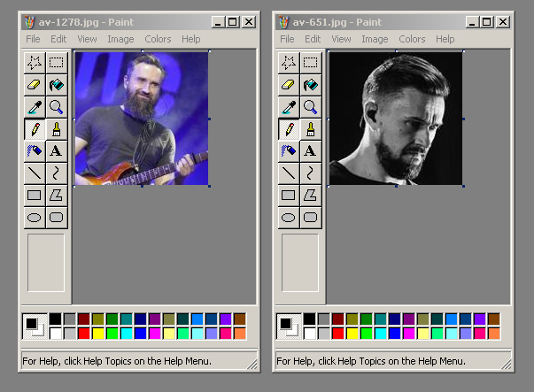Activate Pick Color eyedropper in av-1278.jpg window
Viewport: 534px width, 392px height.
35,107
